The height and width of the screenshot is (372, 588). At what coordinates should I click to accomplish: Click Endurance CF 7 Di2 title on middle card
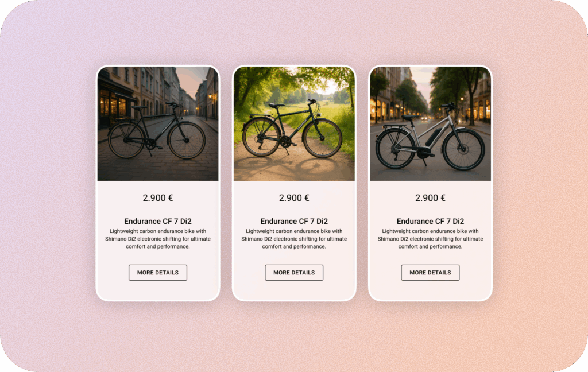[x=294, y=221]
